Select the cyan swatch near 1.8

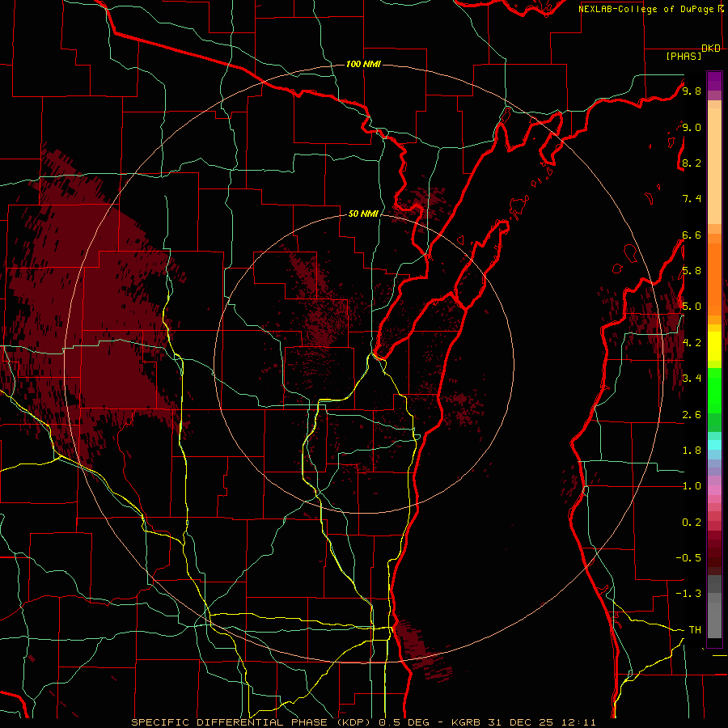click(714, 445)
